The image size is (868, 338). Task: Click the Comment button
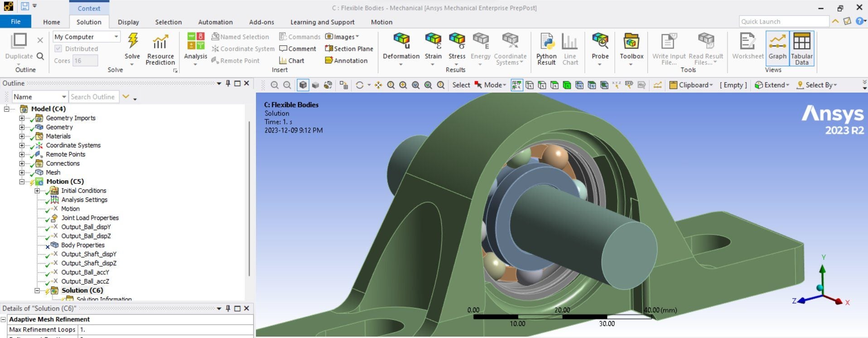coord(298,49)
